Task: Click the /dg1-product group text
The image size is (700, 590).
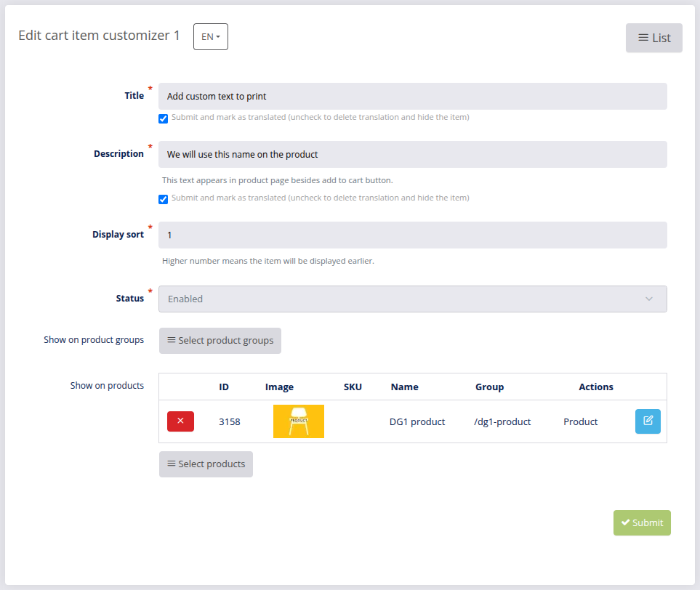Action: coord(502,421)
